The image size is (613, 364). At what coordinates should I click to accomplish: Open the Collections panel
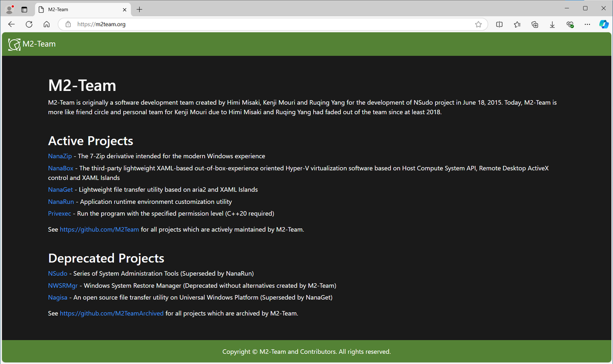click(535, 24)
